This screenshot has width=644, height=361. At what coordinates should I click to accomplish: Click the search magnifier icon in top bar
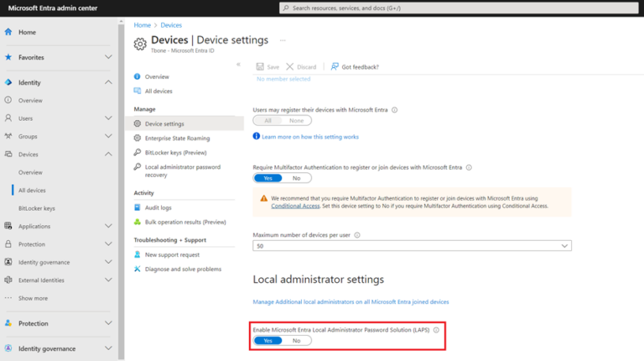tap(286, 8)
